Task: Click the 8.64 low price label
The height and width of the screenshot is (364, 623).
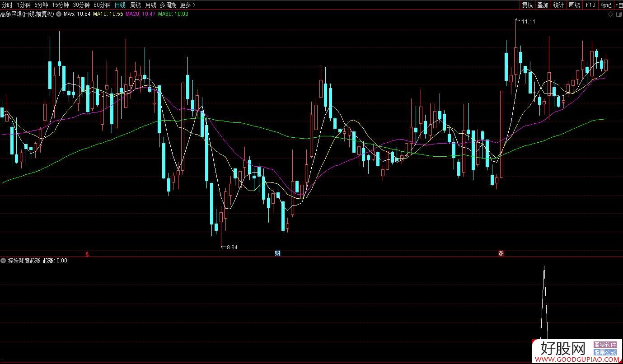Action: point(232,247)
